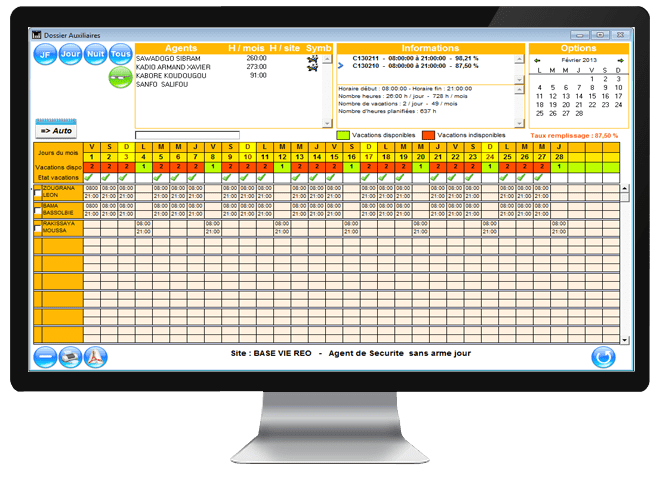Click ZOUGRANA LEON shift cell on day 1
The width and height of the screenshot is (661, 481).
coord(92,192)
